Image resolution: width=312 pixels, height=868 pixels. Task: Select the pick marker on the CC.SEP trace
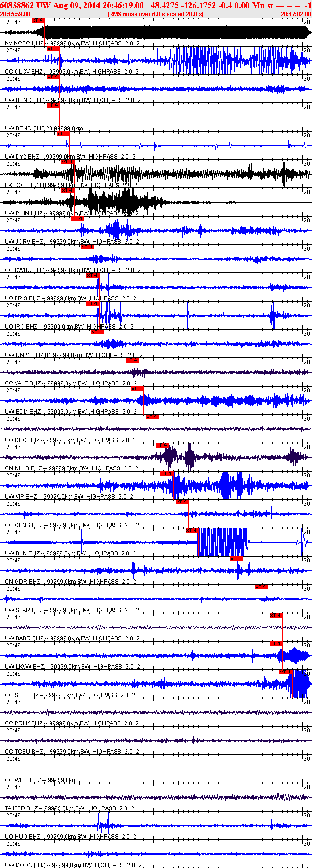(x=286, y=672)
